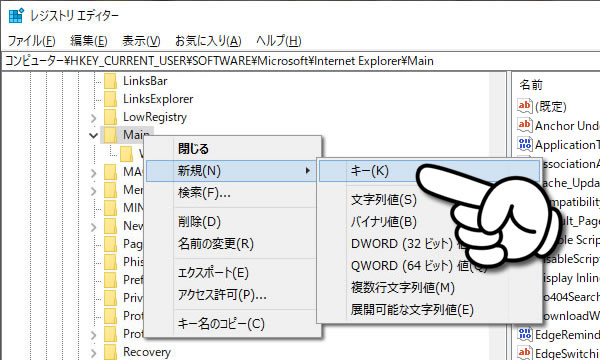Click the Registry Editor app icon in title bar
Image resolution: width=600 pixels, height=360 pixels.
point(16,16)
